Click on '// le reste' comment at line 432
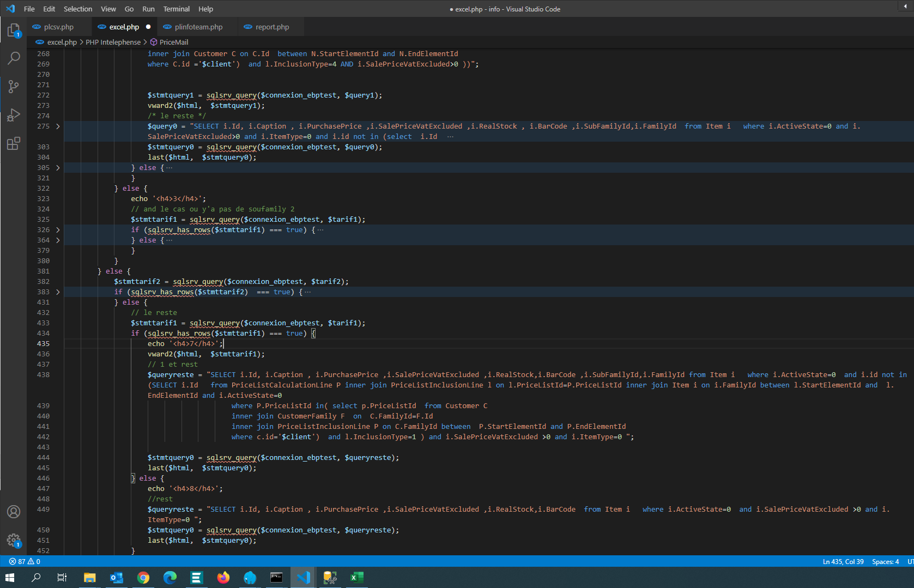914x588 pixels. pos(154,313)
